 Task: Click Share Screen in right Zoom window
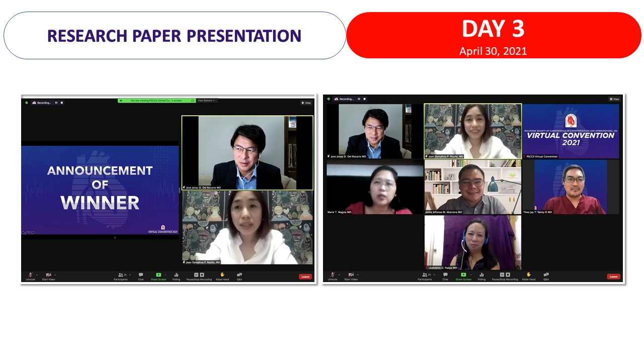point(463,276)
